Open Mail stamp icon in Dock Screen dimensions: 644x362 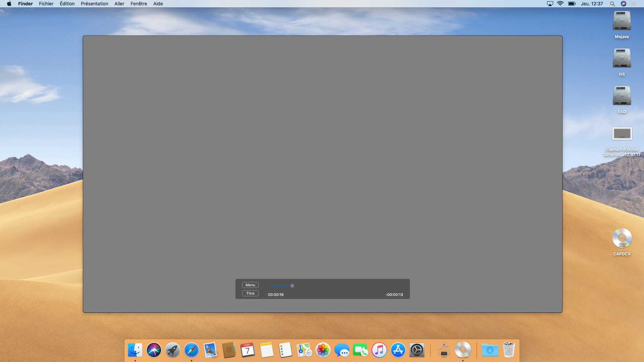tap(210, 350)
